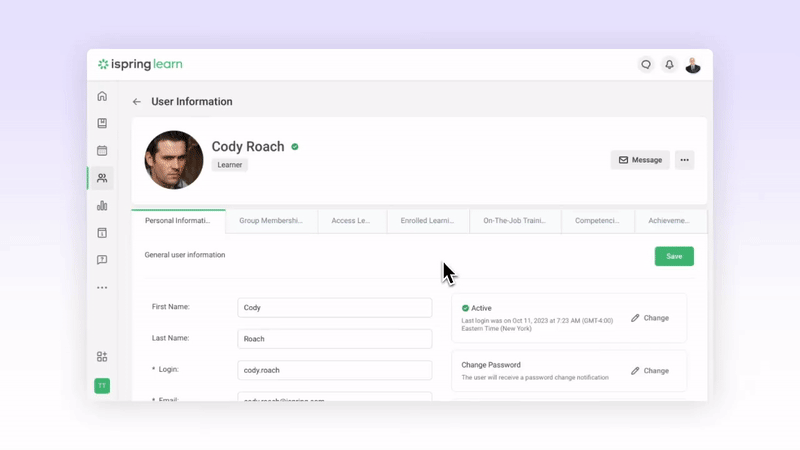The width and height of the screenshot is (800, 450).
Task: Open the chat messages icon in header
Action: (646, 65)
